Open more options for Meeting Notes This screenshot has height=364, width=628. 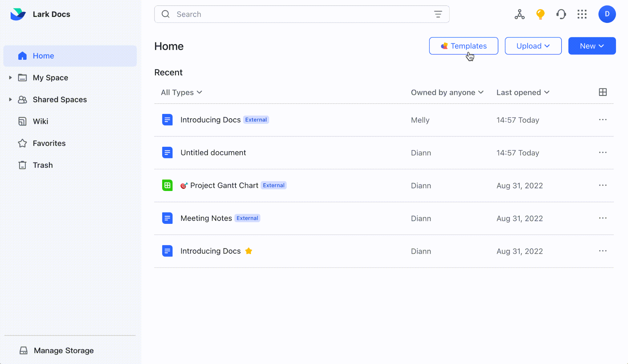tap(603, 218)
